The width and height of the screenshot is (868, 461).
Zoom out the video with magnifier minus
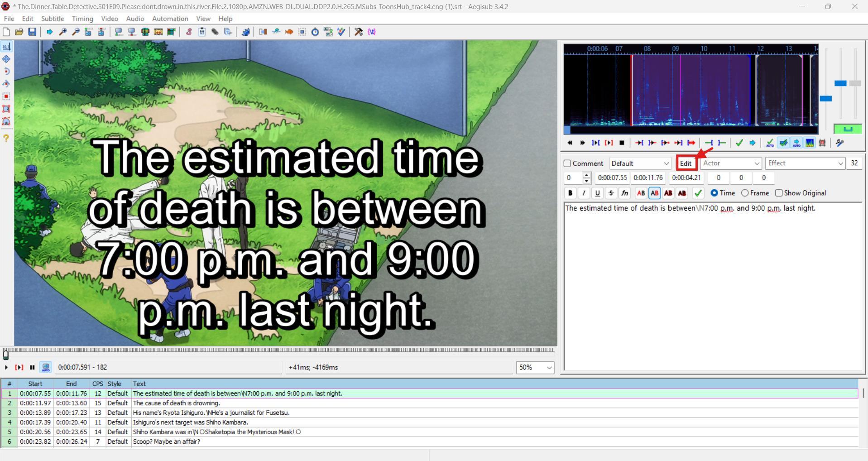click(76, 32)
